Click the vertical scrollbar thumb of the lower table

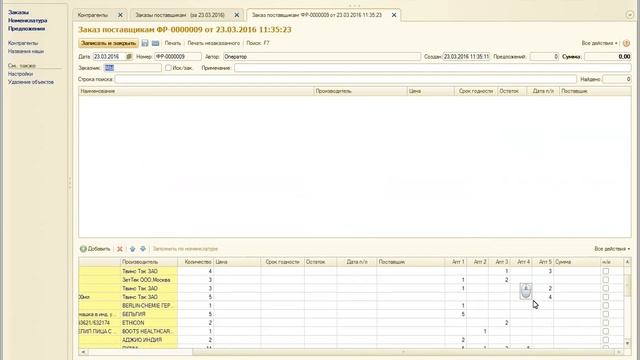click(x=627, y=285)
